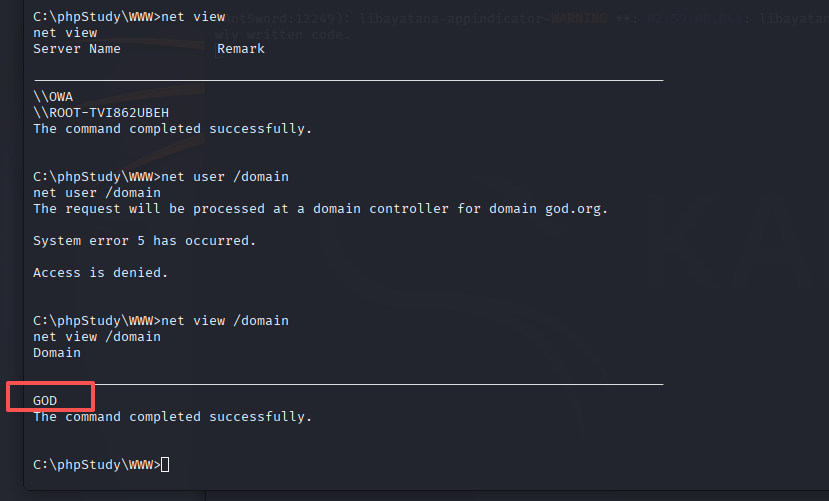This screenshot has height=501, width=829.
Task: Click the highlighted GOD domain entry
Action: tap(45, 401)
